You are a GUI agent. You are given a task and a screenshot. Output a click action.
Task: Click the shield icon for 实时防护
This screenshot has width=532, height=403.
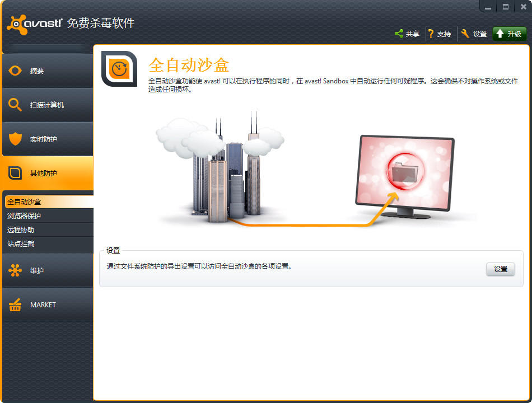point(15,139)
